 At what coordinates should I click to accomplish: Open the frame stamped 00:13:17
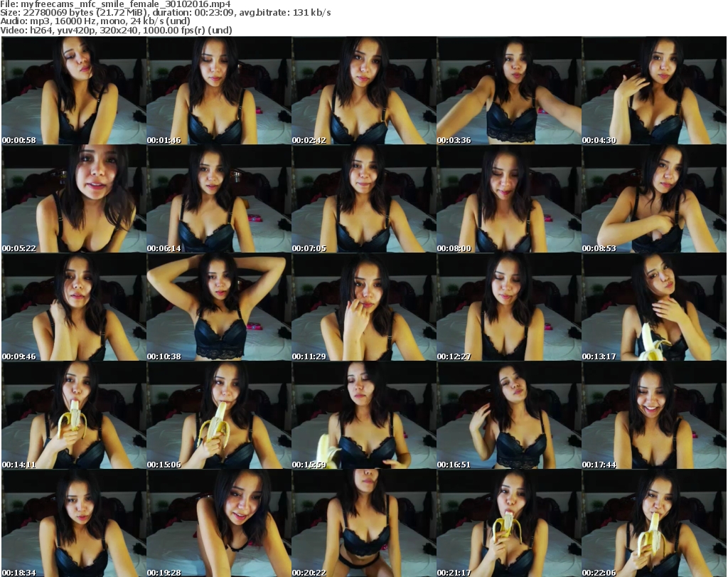(x=654, y=307)
